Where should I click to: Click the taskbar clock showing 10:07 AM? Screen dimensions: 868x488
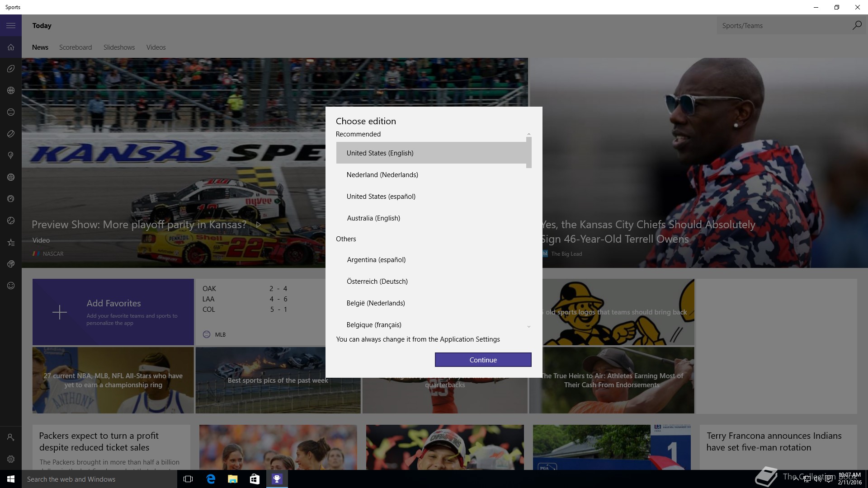(x=849, y=479)
